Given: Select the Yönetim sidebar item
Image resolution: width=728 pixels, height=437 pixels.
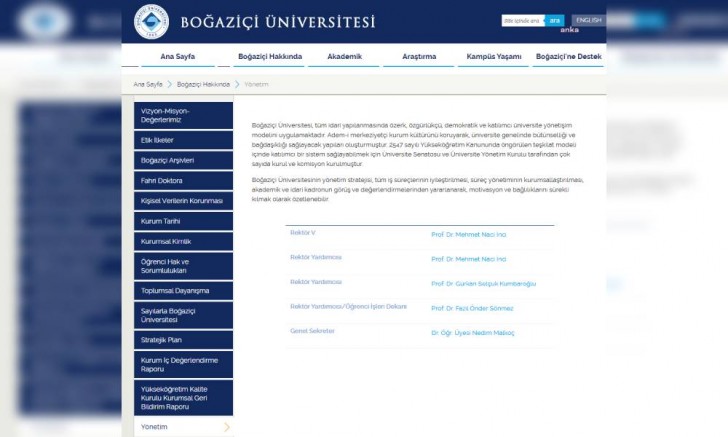Looking at the screenshot, I should (183, 427).
